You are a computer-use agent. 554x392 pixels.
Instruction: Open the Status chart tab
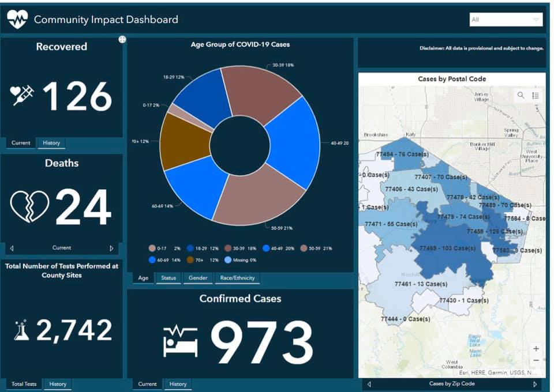[169, 278]
